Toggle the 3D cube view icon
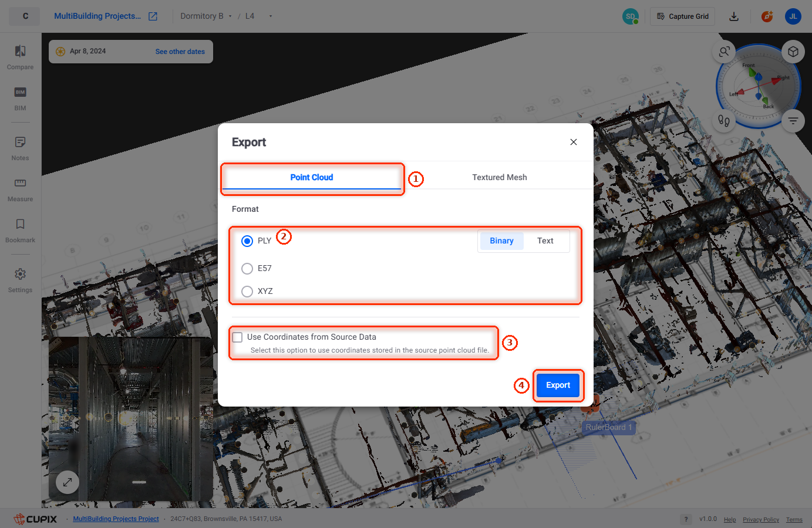This screenshot has width=812, height=528. (x=793, y=52)
